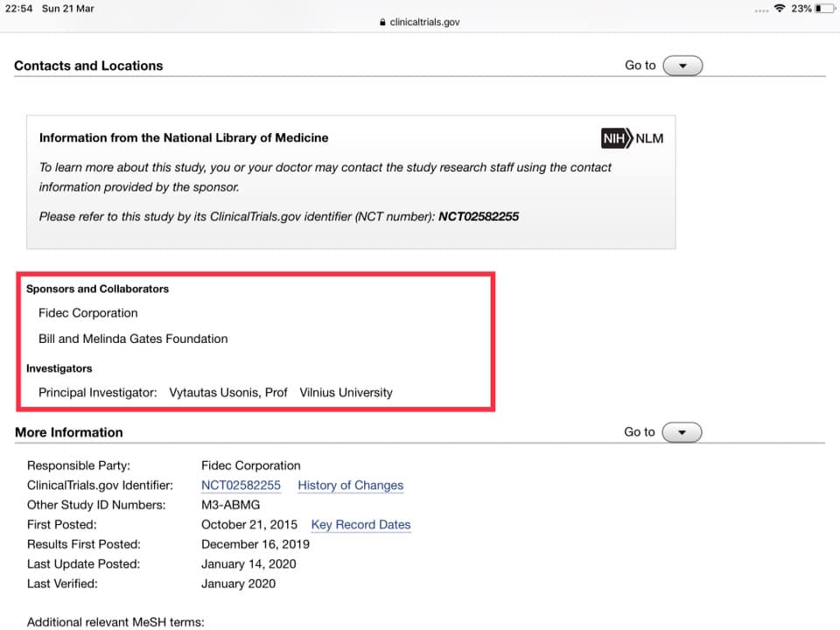Open History of Changes link
The height and width of the screenshot is (630, 840).
[x=351, y=486]
